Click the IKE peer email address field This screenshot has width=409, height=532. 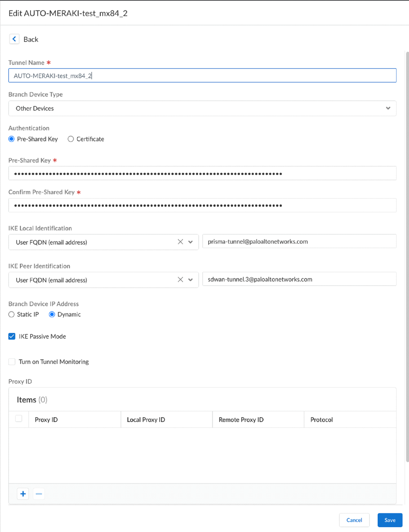pos(299,279)
